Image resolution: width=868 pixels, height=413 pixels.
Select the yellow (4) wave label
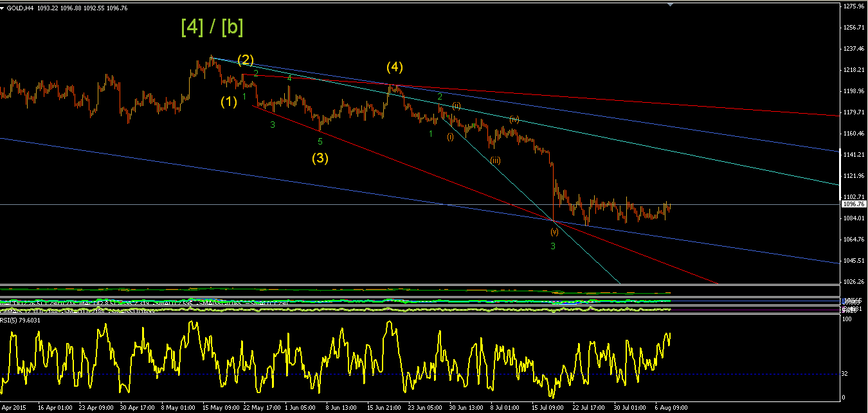[395, 67]
